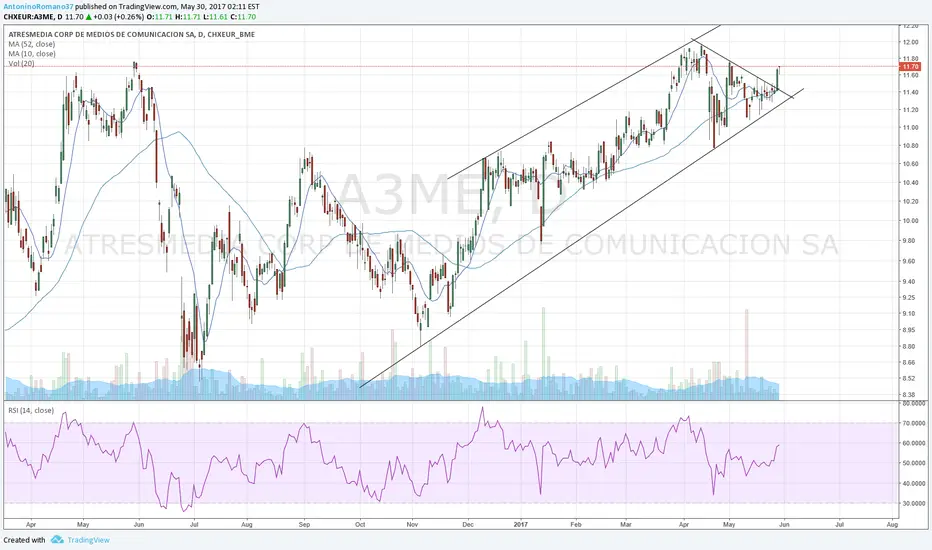The height and width of the screenshot is (550, 932).
Task: Click the MA (10, close) indicator label
Action: coord(32,54)
